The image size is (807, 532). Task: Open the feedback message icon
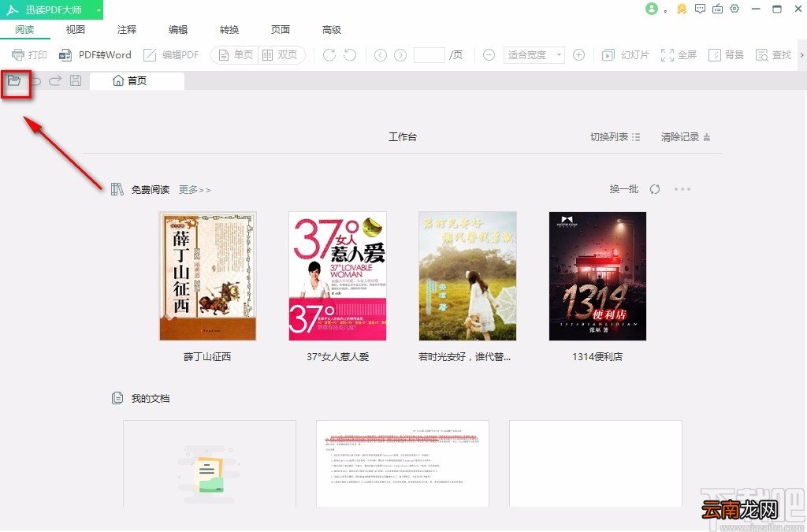[700, 9]
